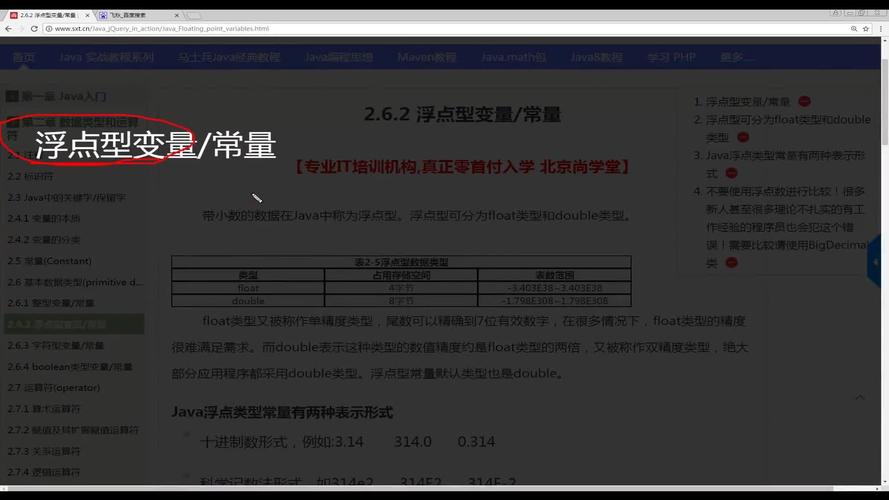The image size is (889, 500).
Task: Click the red '专业IT培训机构' banner link
Action: pos(462,167)
